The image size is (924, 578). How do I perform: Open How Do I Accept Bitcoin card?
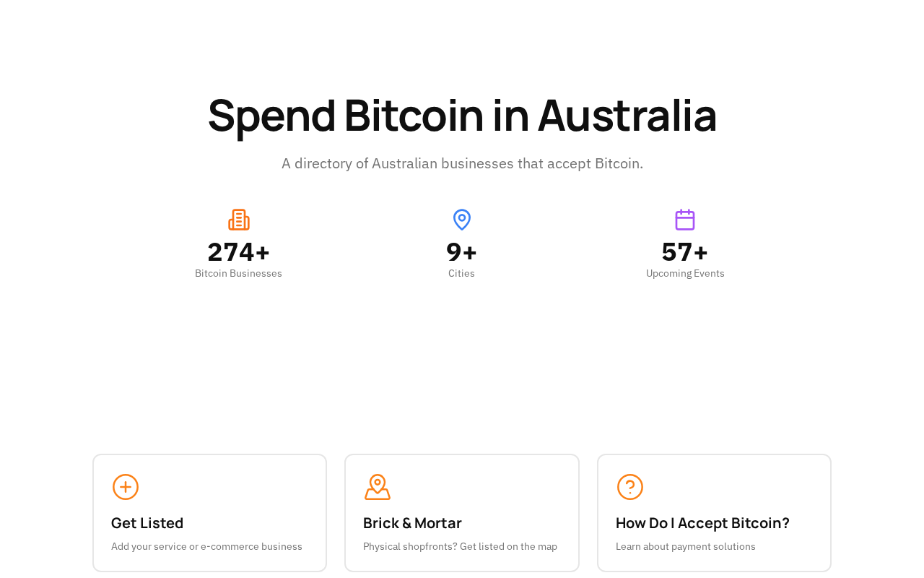coord(714,513)
